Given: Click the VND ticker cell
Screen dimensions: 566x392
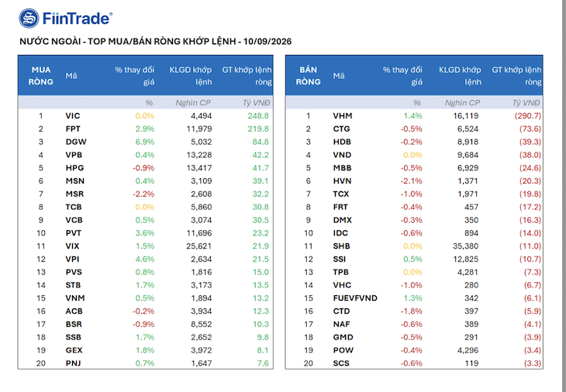Looking at the screenshot, I should click(x=342, y=155).
